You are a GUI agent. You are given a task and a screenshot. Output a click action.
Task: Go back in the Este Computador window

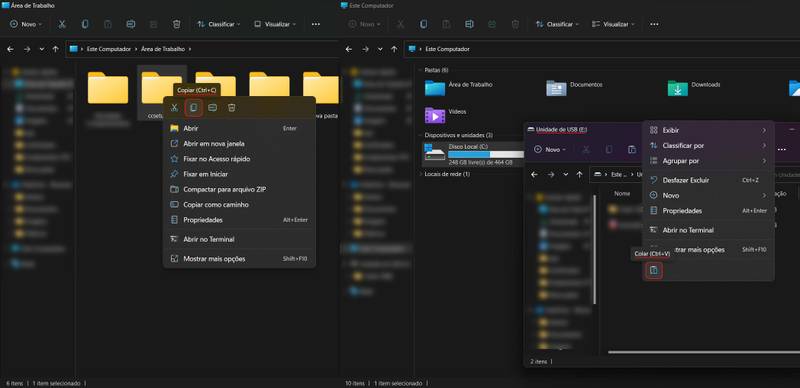(349, 49)
